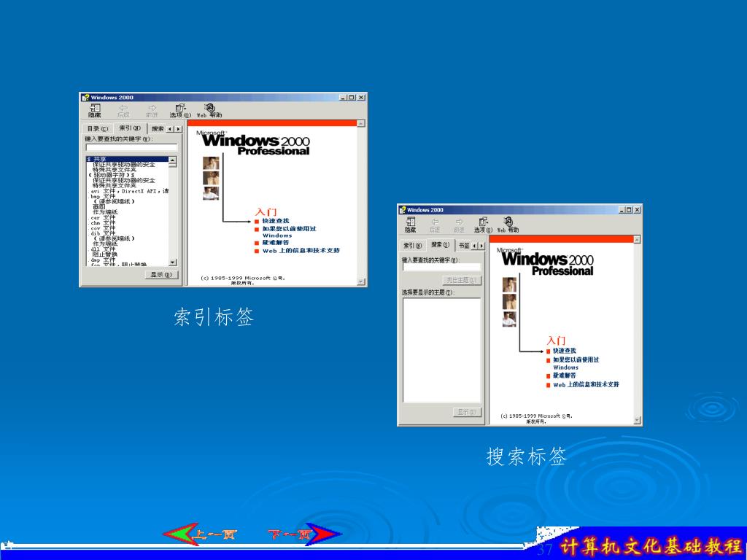Open 快速查找 link in index-tab window
The height and width of the screenshot is (560, 747).
click(x=276, y=221)
